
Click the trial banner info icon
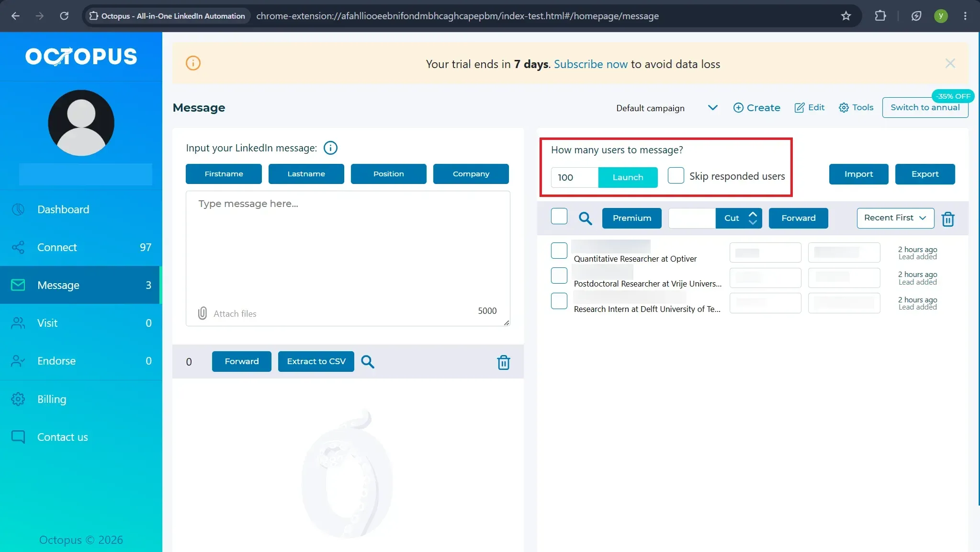(x=193, y=63)
